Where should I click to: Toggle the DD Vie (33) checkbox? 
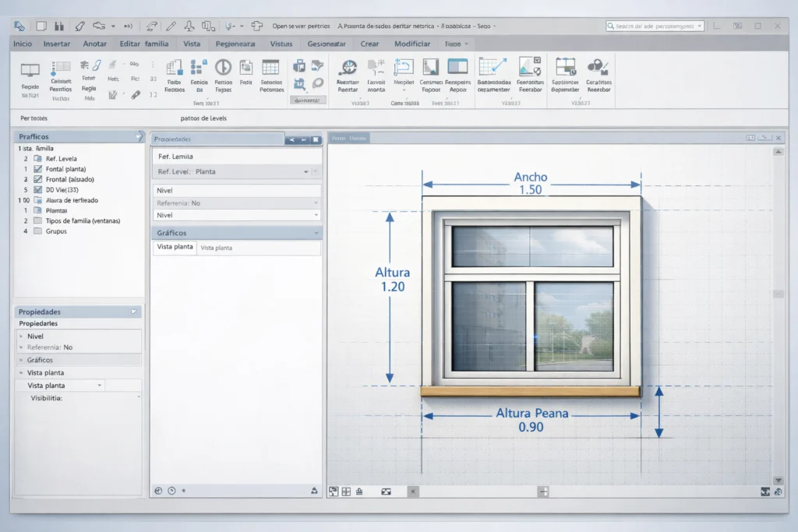point(37,189)
